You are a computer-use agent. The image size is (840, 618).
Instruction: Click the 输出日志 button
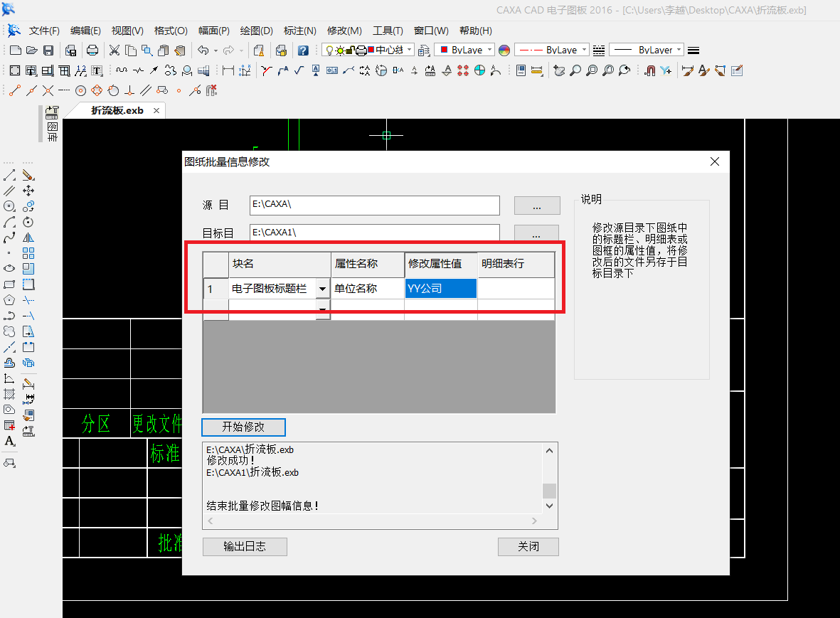(245, 546)
